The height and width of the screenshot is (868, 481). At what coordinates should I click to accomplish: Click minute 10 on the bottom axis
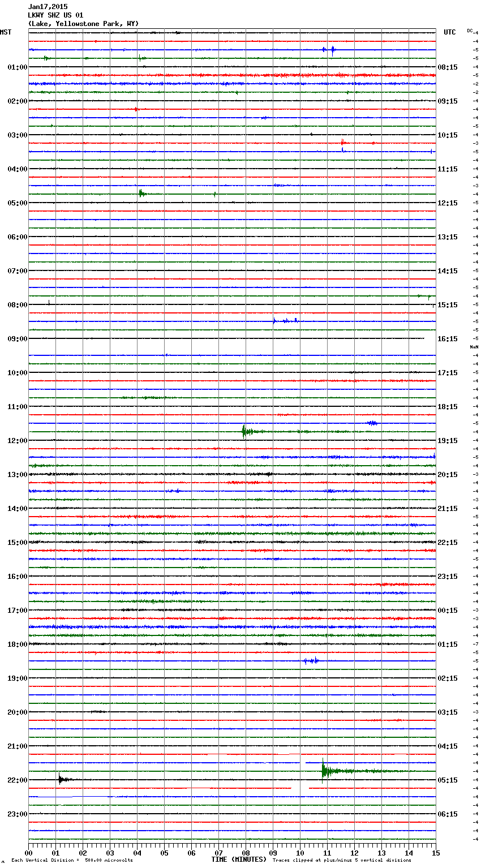point(300,853)
